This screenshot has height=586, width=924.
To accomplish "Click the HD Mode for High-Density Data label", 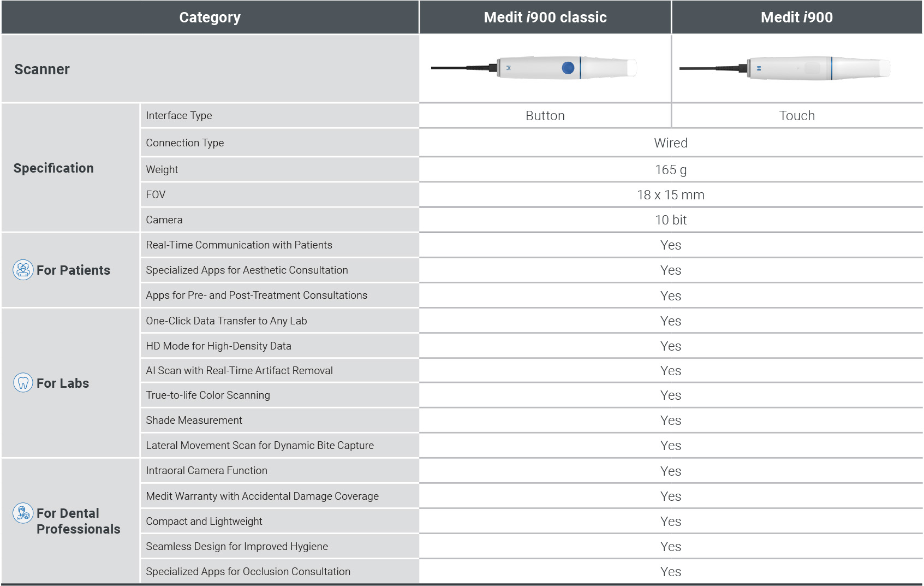I will click(218, 346).
